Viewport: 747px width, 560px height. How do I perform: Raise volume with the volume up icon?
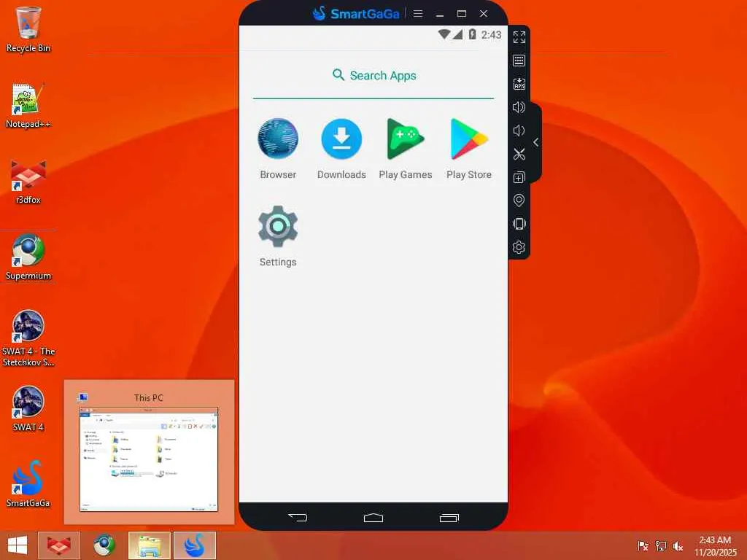coord(519,107)
